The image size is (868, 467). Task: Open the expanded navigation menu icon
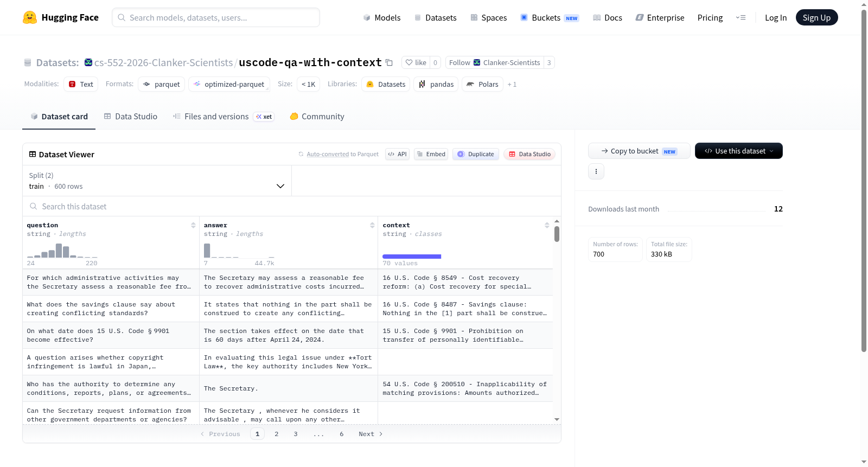(741, 17)
